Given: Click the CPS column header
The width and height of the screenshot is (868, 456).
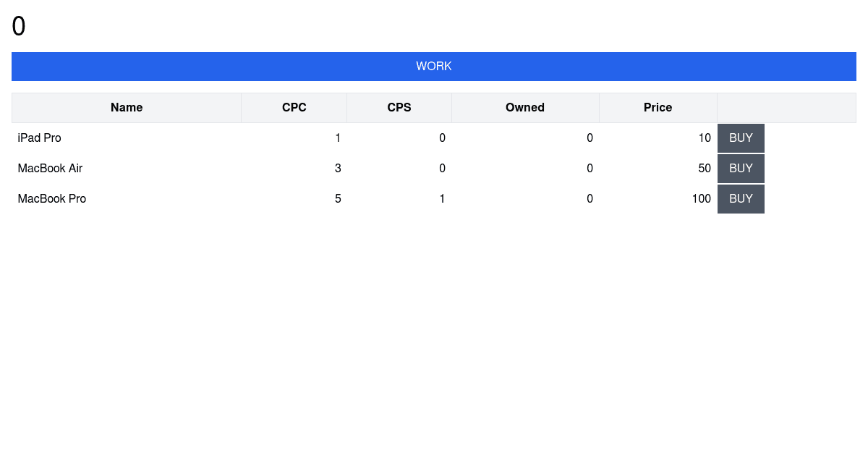Looking at the screenshot, I should [399, 108].
